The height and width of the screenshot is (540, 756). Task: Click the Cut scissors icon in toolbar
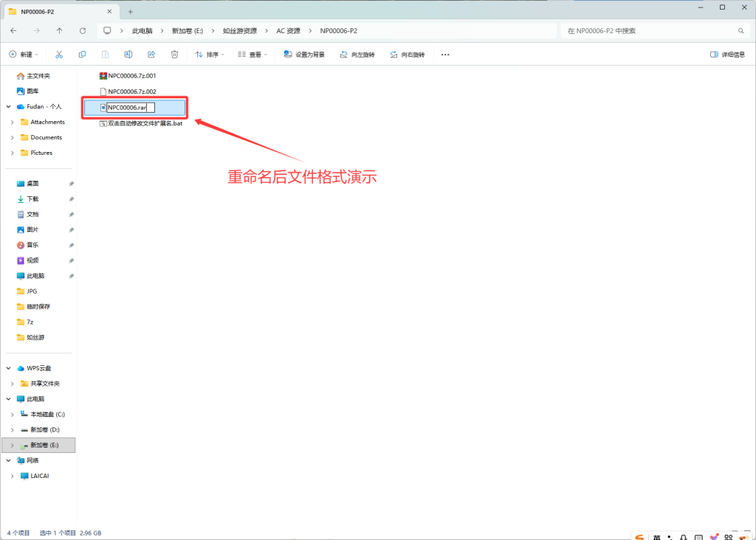59,55
